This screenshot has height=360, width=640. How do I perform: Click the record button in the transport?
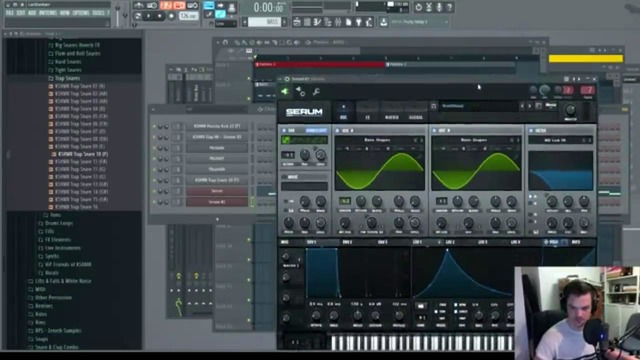171,16
